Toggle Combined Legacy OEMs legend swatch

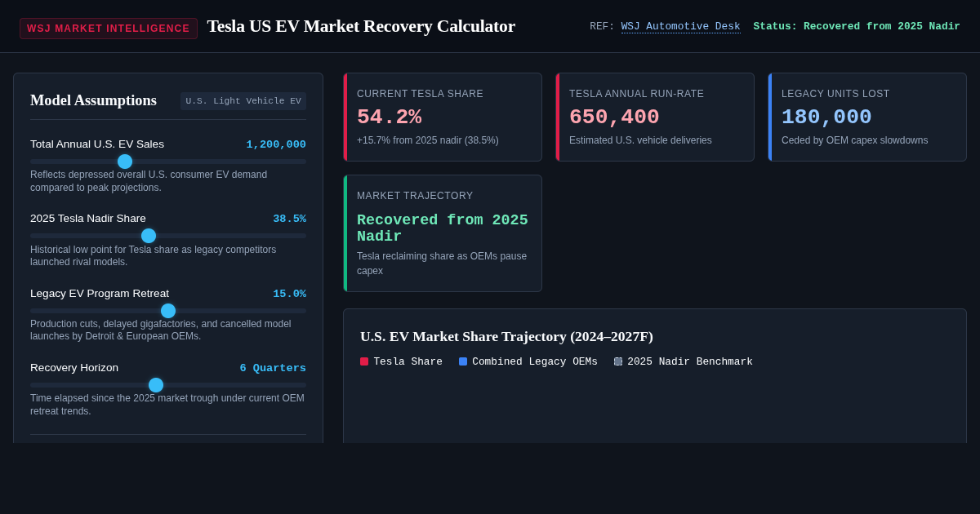pyautogui.click(x=463, y=361)
